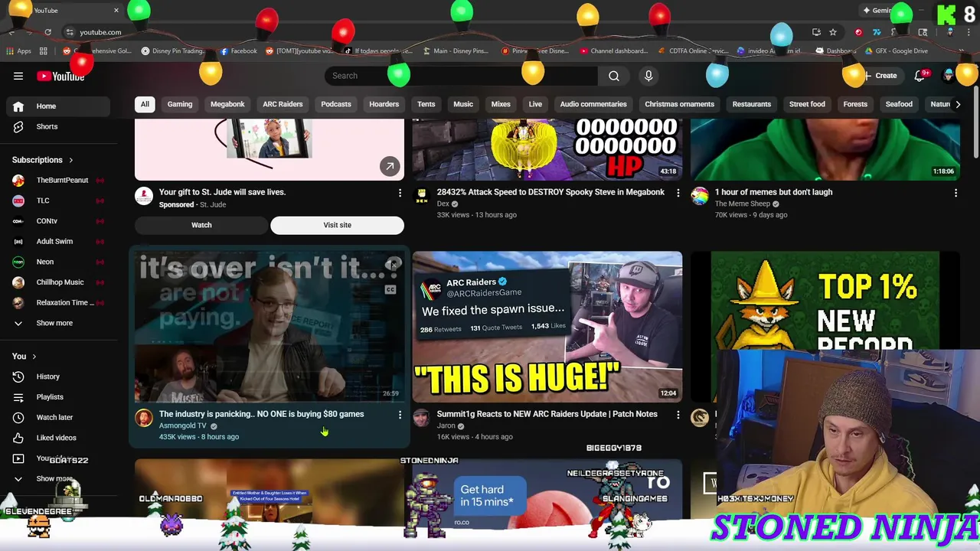980x551 pixels.
Task: Open Shorts in the sidebar
Action: (x=58, y=126)
